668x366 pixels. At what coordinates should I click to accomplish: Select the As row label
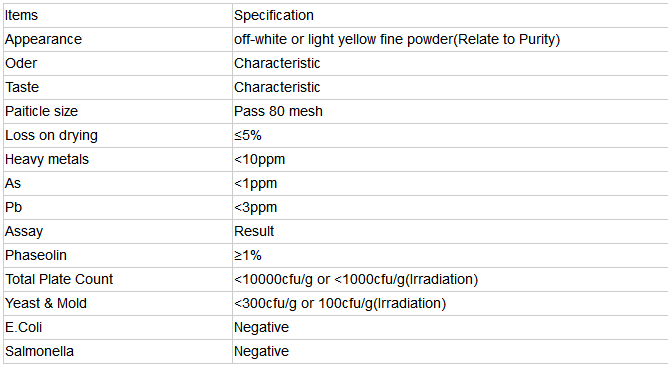point(13,184)
